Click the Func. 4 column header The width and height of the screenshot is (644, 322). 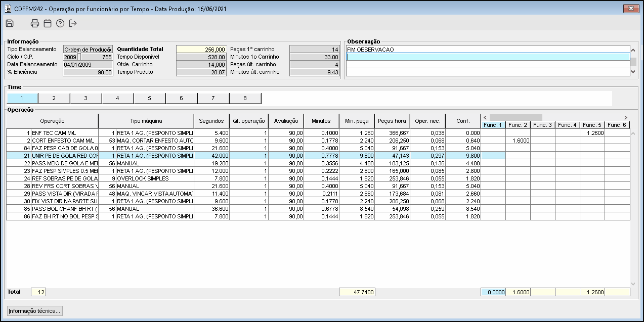(568, 125)
